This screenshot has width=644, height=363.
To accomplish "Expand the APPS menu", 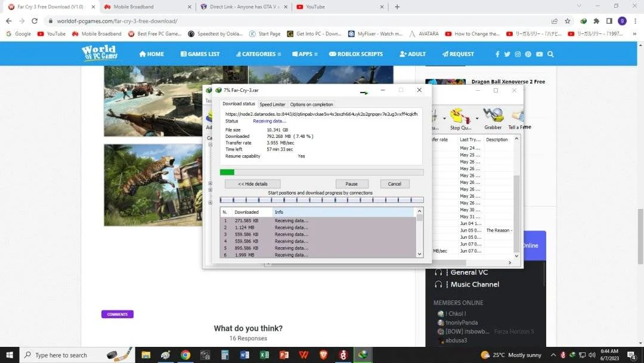I will point(305,54).
